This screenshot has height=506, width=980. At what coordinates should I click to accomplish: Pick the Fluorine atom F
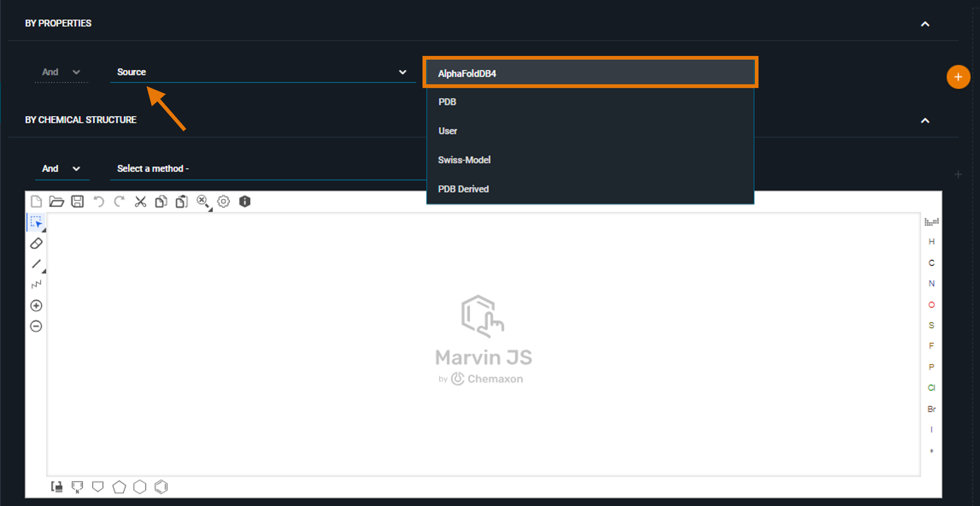click(931, 346)
